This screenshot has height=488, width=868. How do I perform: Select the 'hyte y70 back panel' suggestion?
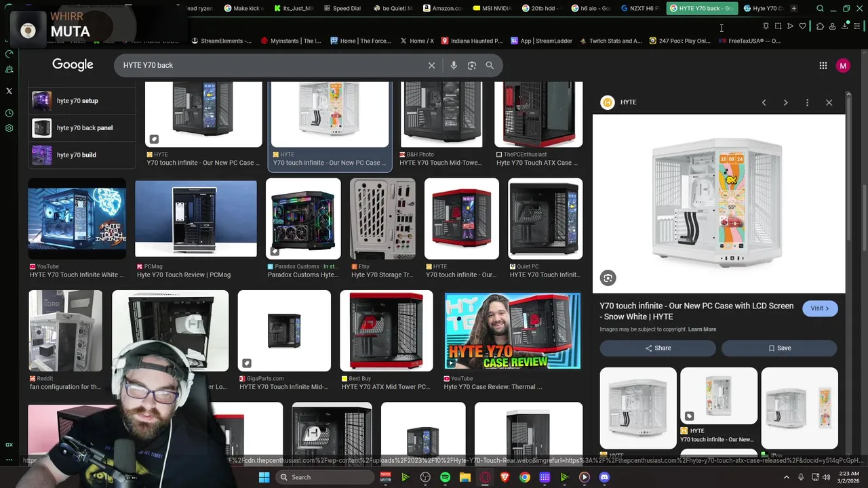point(82,128)
